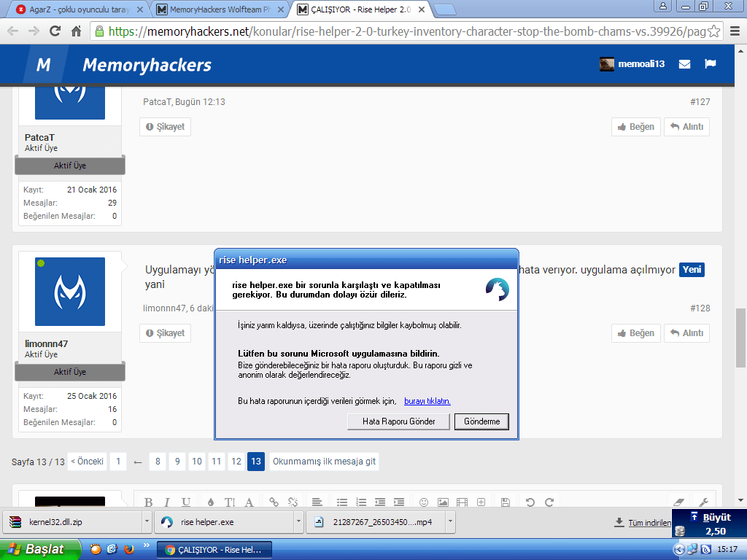The height and width of the screenshot is (560, 747).
Task: Jump to page 8 in pagination
Action: [158, 462]
